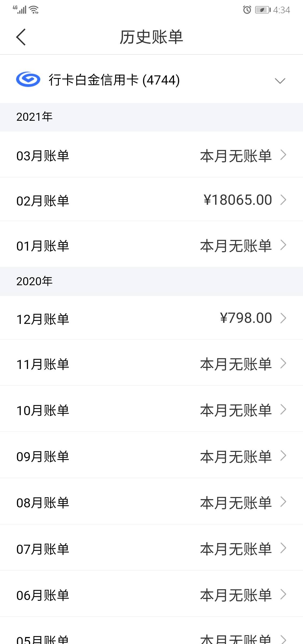Tap the back arrow icon
Viewport: 303px width, 644px height.
coord(21,37)
